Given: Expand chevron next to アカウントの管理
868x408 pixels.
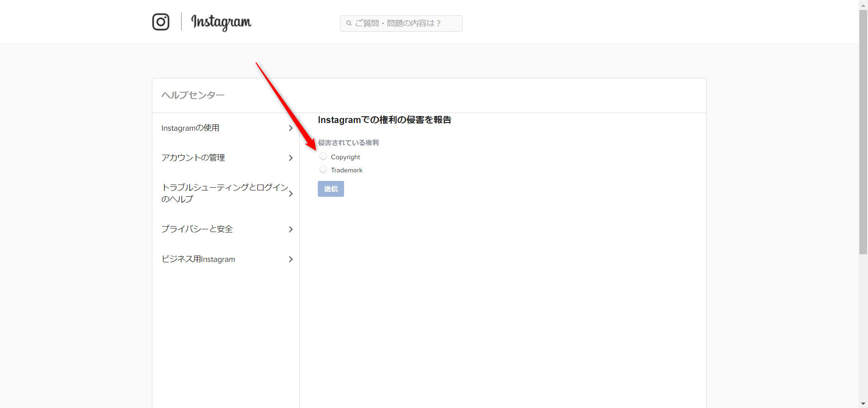Looking at the screenshot, I should (x=291, y=158).
